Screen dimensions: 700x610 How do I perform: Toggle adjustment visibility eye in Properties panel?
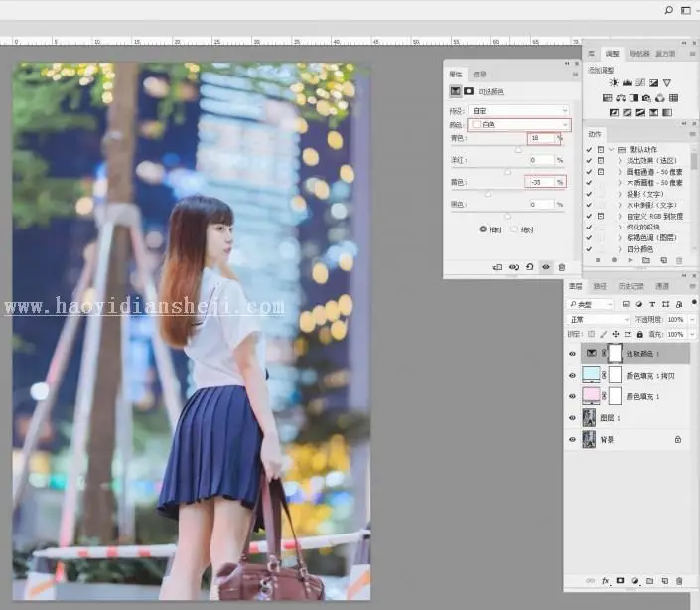[x=546, y=267]
